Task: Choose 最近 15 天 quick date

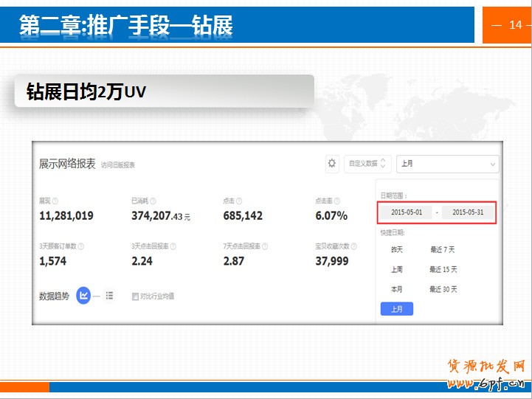Action: coord(443,270)
